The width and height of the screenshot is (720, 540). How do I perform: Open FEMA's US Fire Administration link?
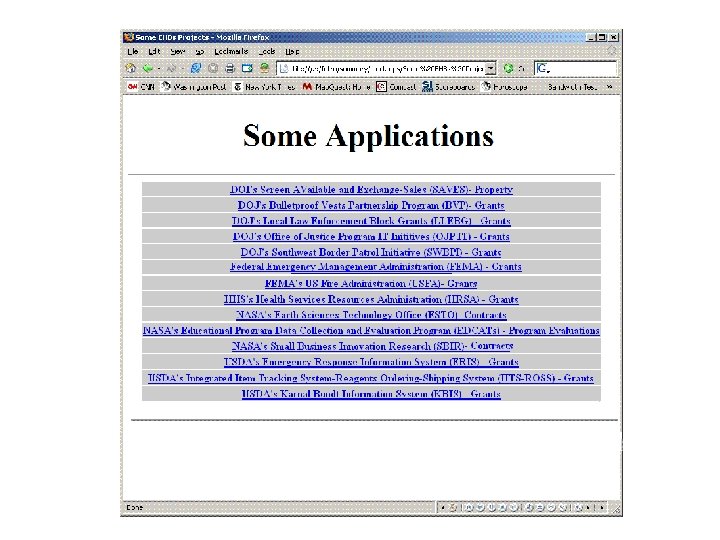(x=371, y=283)
